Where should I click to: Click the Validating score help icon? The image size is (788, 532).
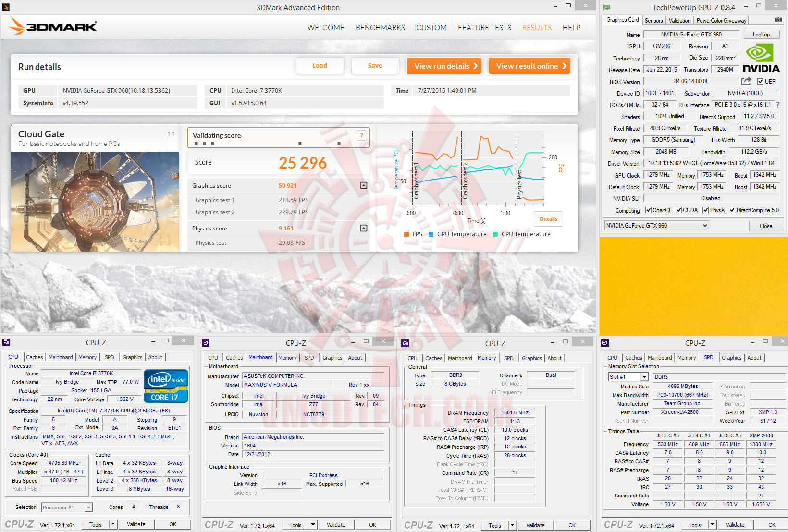[x=362, y=135]
